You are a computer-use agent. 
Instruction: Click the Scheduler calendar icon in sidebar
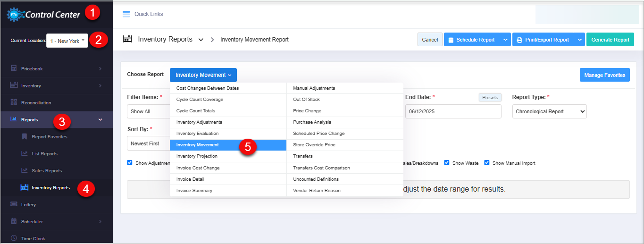[x=14, y=221]
